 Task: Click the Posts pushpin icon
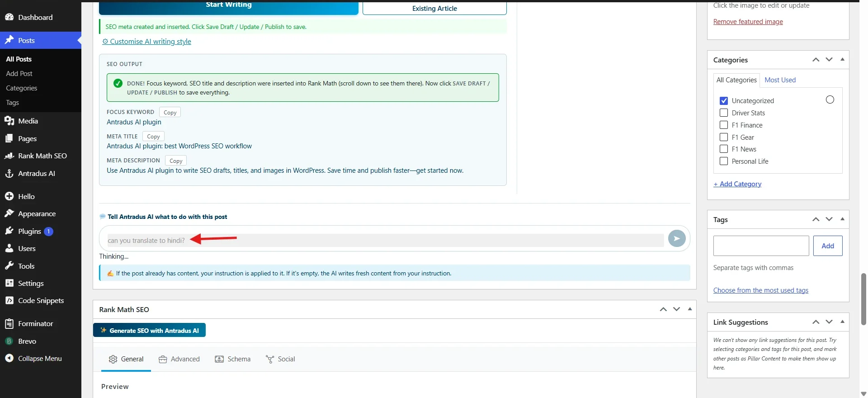pos(9,40)
